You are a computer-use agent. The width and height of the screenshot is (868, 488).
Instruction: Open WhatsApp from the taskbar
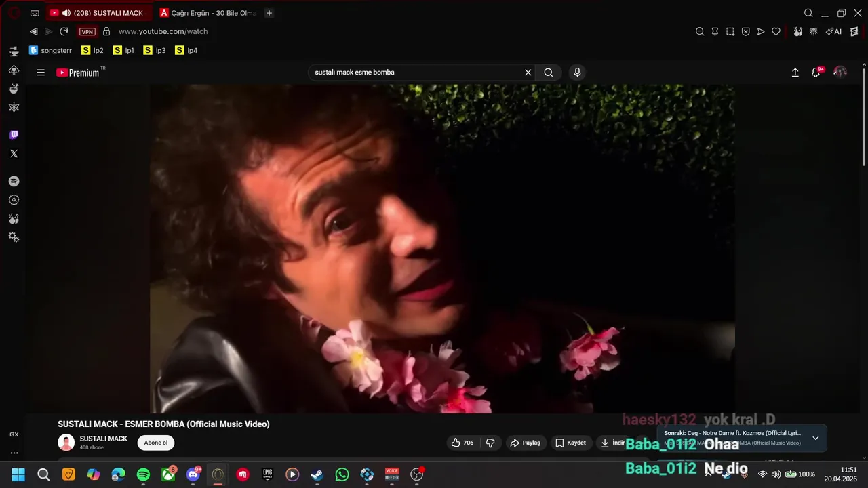pos(342,474)
